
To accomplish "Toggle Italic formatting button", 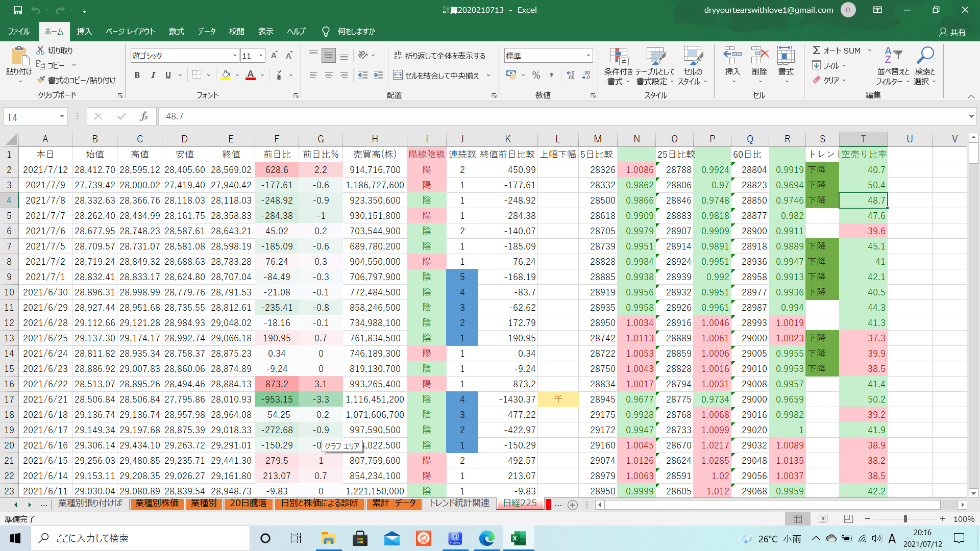I will 153,76.
